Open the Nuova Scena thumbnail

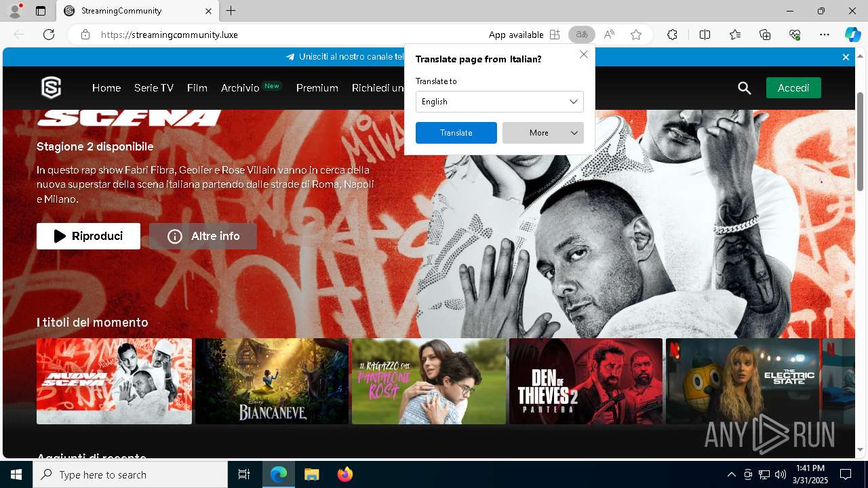(114, 381)
